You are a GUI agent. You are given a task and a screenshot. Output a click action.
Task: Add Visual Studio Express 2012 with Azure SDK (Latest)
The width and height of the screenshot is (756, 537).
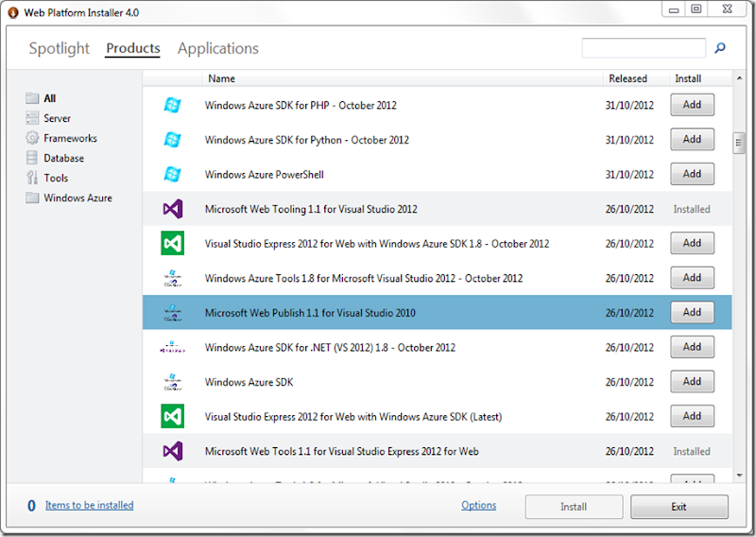(x=692, y=416)
